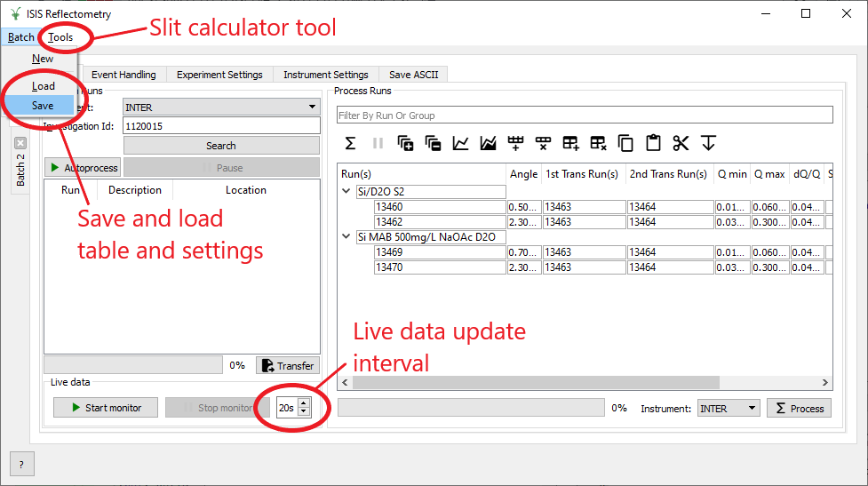Click the Collapse All Groups icon
Screen dimensions: 868x486
[434, 143]
